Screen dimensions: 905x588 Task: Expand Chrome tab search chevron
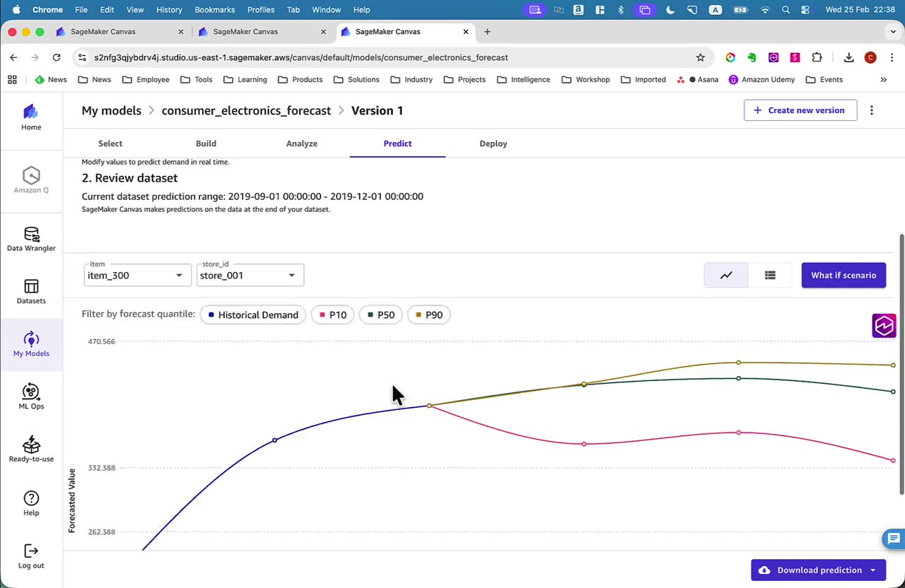pos(893,32)
